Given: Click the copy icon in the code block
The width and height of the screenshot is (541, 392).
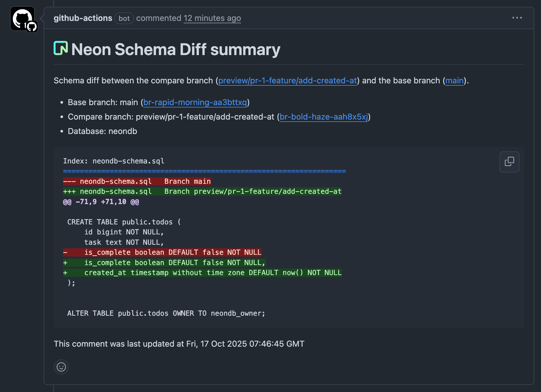Looking at the screenshot, I should [x=509, y=162].
